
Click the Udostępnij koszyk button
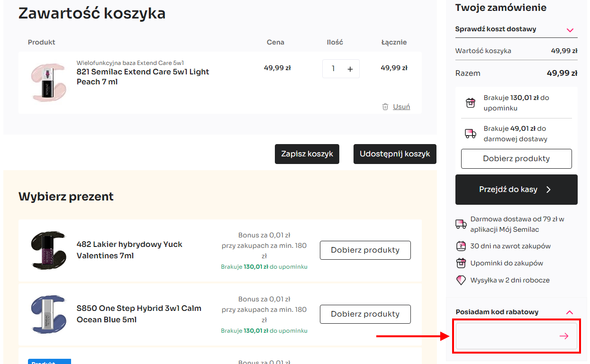(395, 154)
